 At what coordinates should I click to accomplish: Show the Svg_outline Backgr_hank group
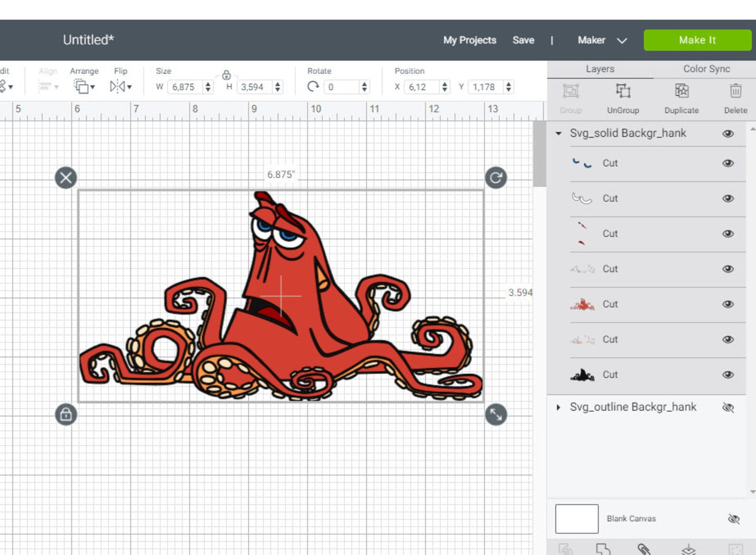click(x=728, y=407)
